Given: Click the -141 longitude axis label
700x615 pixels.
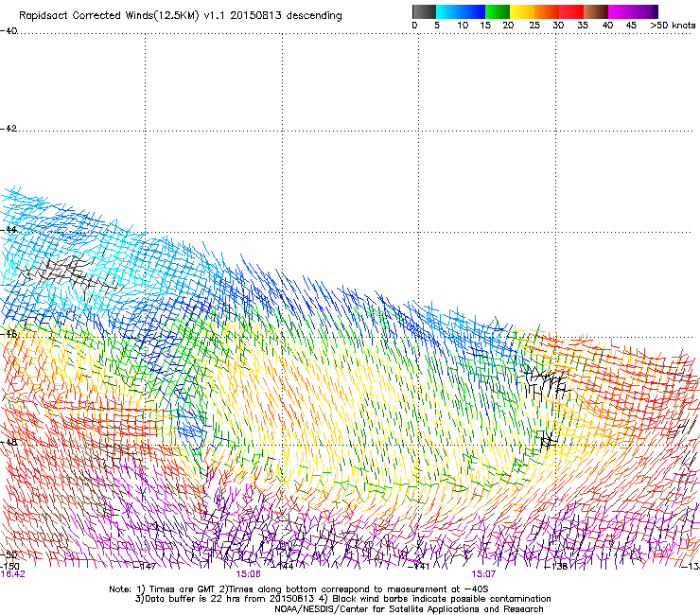Looking at the screenshot, I should [419, 567].
